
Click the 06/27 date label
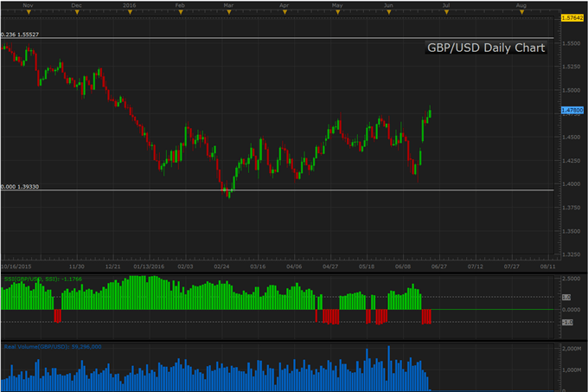coord(439,267)
